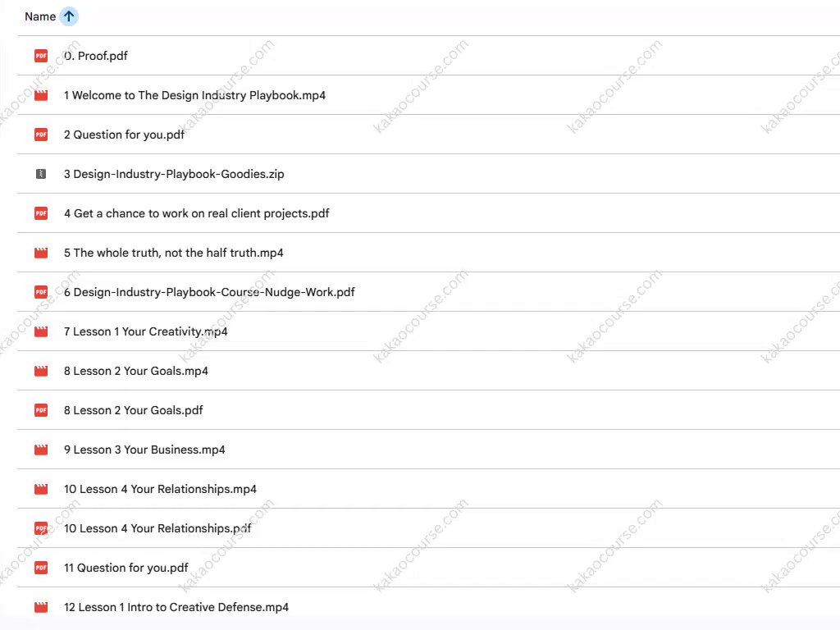Click the zip archive icon for Design-Industry-Playbook-Goodies

[41, 174]
